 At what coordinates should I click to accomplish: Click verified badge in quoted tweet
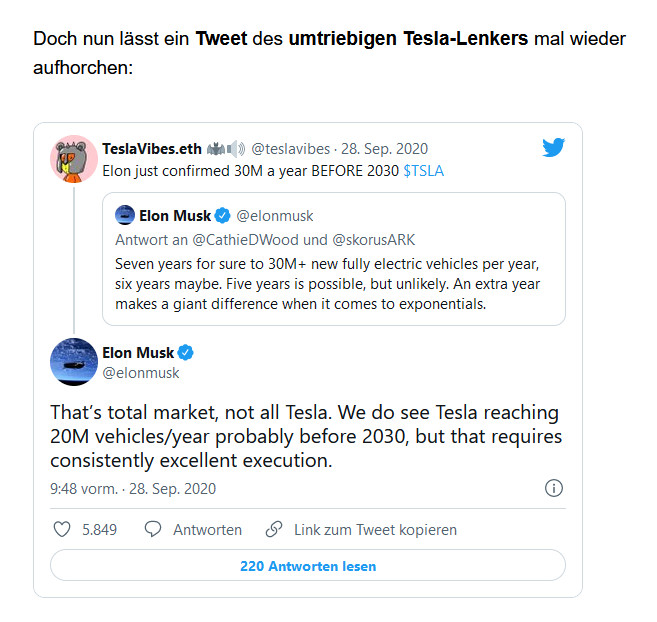[226, 215]
